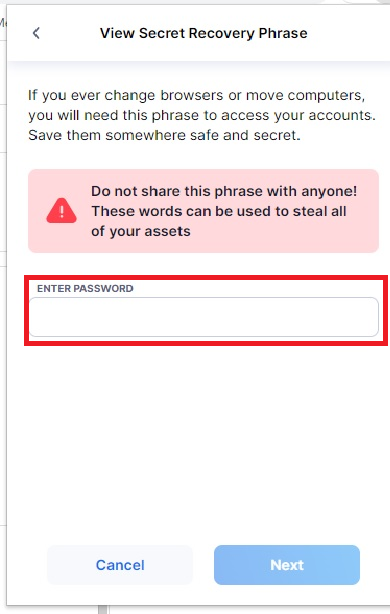The width and height of the screenshot is (390, 614).
Task: Click the Cancel button
Action: [x=120, y=565]
